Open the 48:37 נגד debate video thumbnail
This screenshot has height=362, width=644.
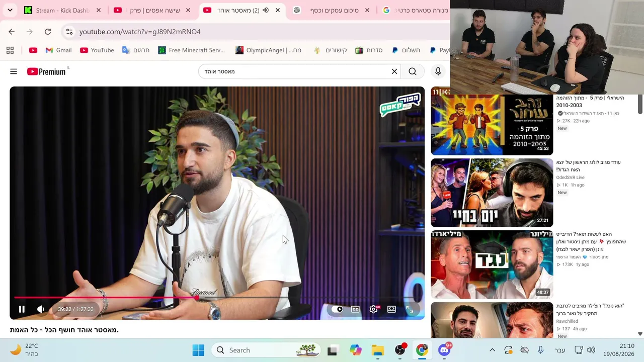[492, 265]
